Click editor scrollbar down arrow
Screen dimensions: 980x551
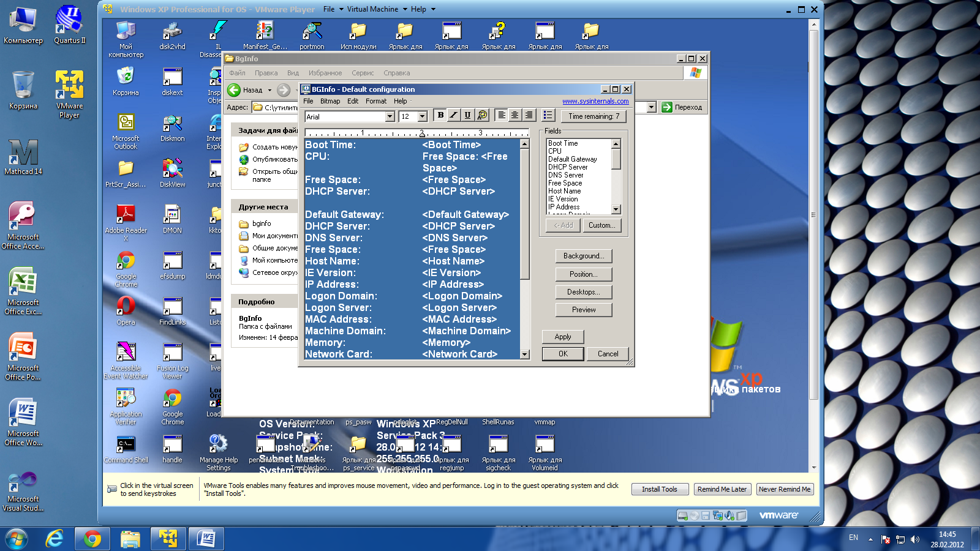[524, 354]
